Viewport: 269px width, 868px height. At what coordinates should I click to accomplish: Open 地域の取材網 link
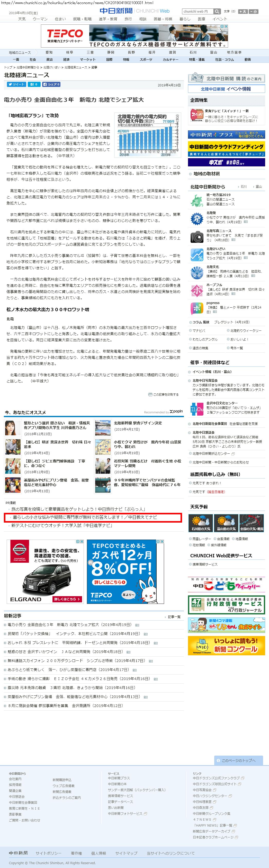pyautogui.click(x=206, y=174)
